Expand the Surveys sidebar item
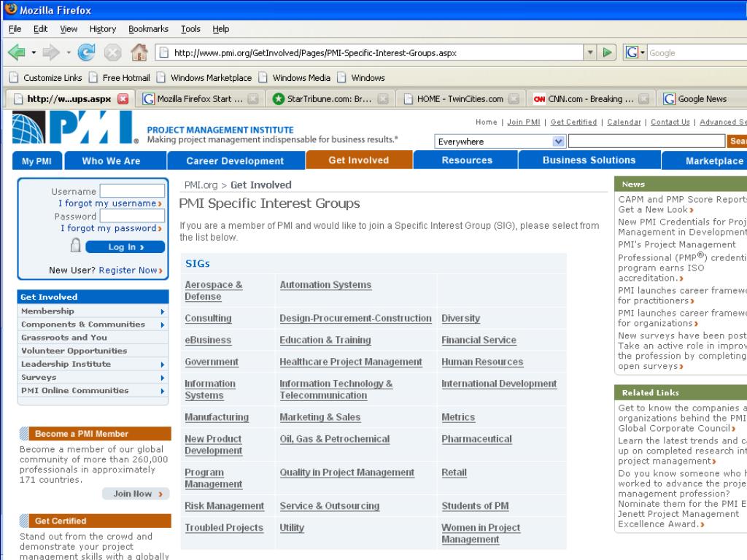Viewport: 747px width, 560px height. click(163, 378)
